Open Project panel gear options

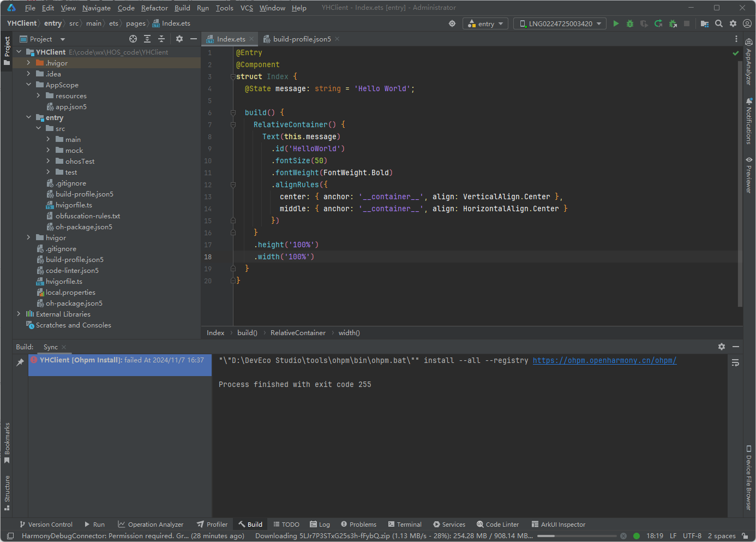pyautogui.click(x=179, y=39)
